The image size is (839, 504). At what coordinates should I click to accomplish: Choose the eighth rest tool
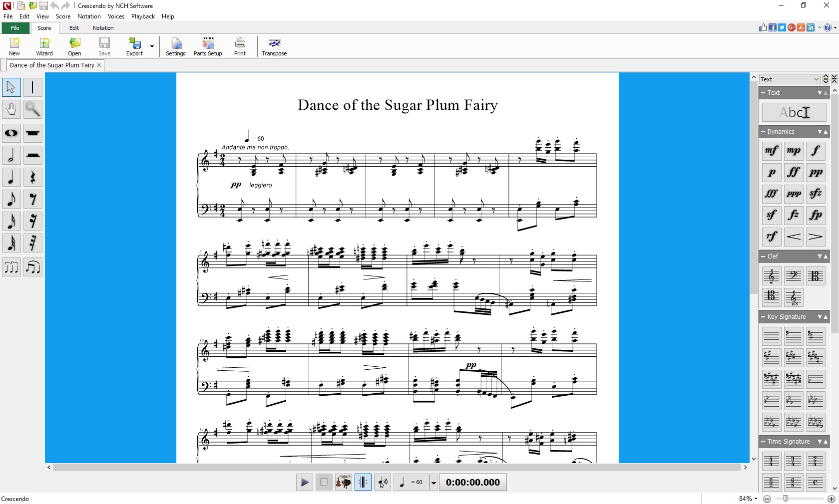[x=33, y=199]
